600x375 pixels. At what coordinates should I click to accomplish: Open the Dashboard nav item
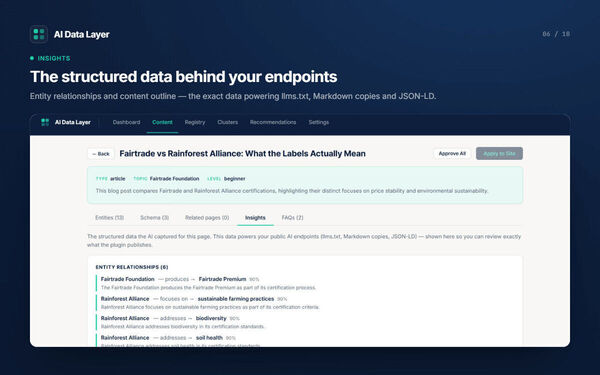point(126,122)
